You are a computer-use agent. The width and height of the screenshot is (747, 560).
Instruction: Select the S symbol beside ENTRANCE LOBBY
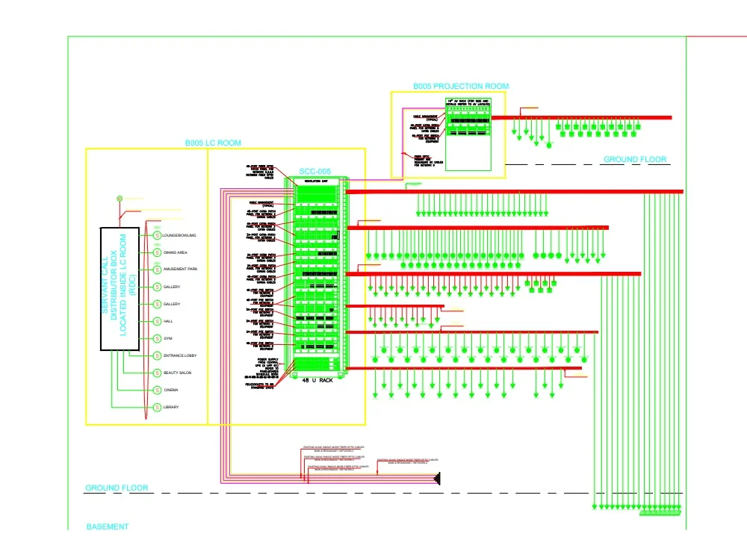click(x=157, y=355)
